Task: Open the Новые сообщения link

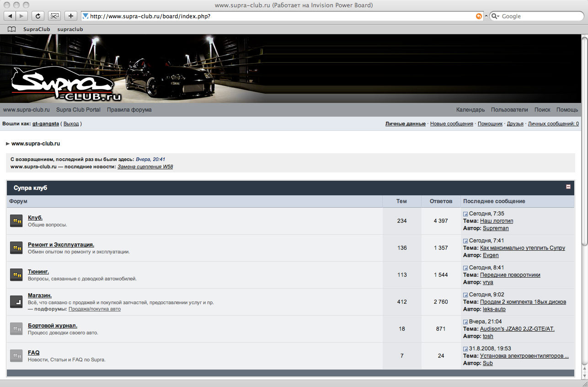Action: click(x=451, y=124)
